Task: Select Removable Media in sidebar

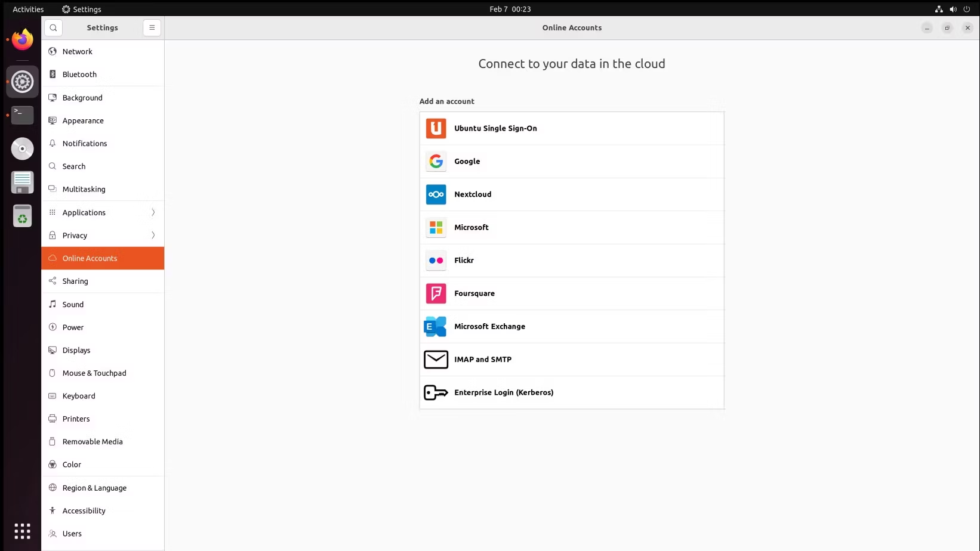Action: click(x=103, y=441)
